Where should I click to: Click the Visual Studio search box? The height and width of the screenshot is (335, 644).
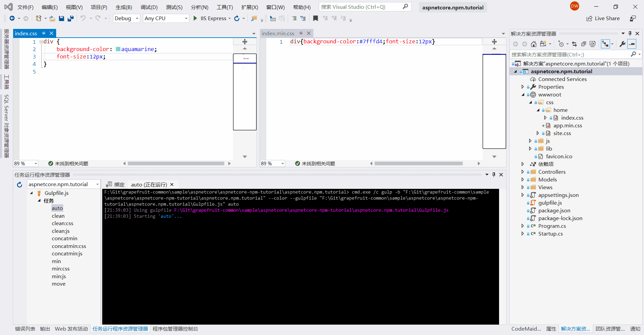tap(365, 7)
